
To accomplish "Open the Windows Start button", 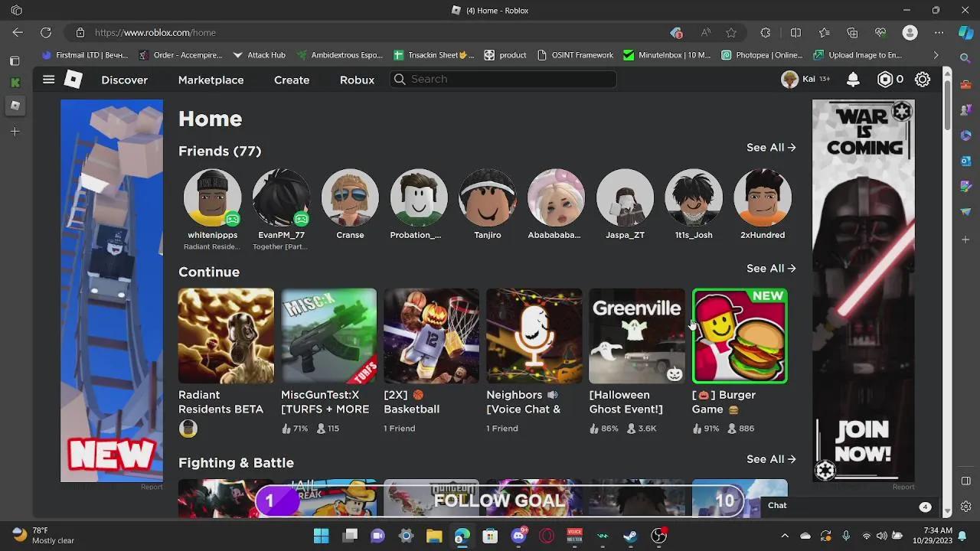I will [322, 536].
